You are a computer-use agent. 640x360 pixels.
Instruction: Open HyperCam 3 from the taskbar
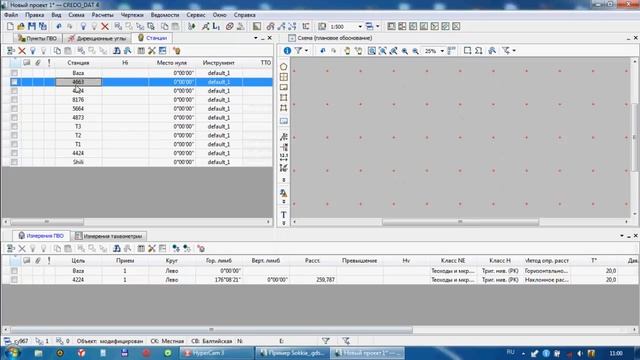217,353
